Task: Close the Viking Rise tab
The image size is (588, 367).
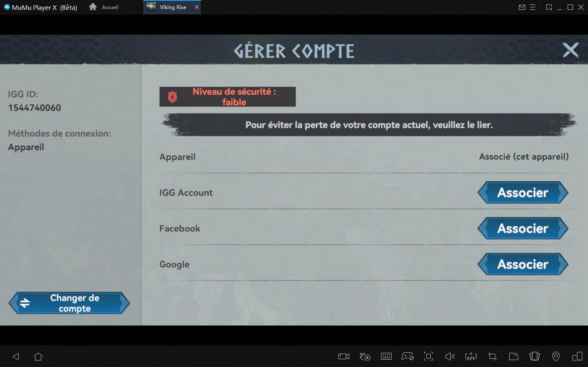Action: click(x=196, y=7)
